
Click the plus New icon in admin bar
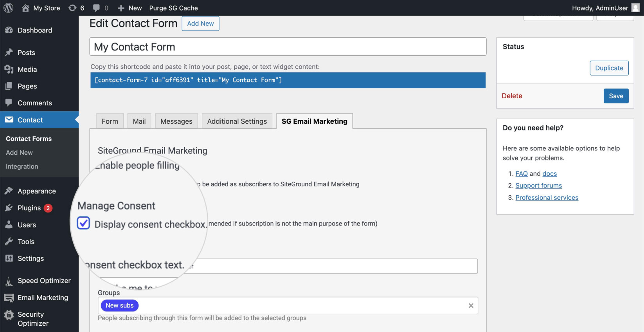click(x=121, y=8)
